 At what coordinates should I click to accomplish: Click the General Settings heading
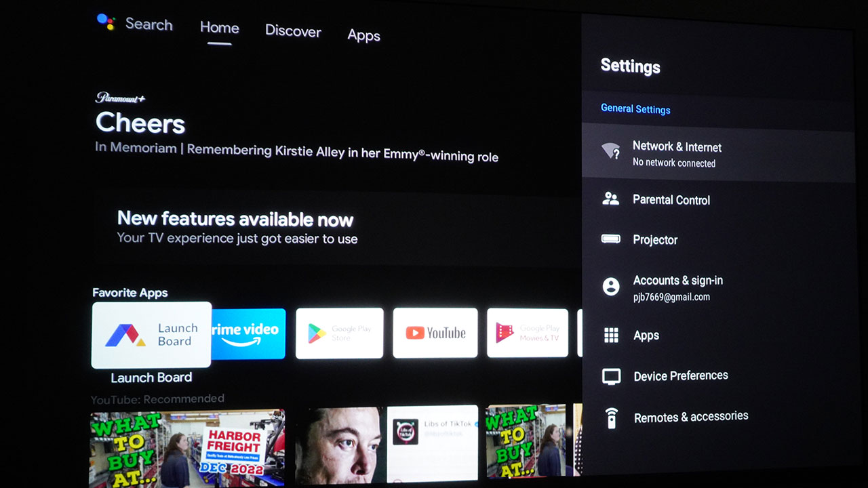[x=635, y=108]
